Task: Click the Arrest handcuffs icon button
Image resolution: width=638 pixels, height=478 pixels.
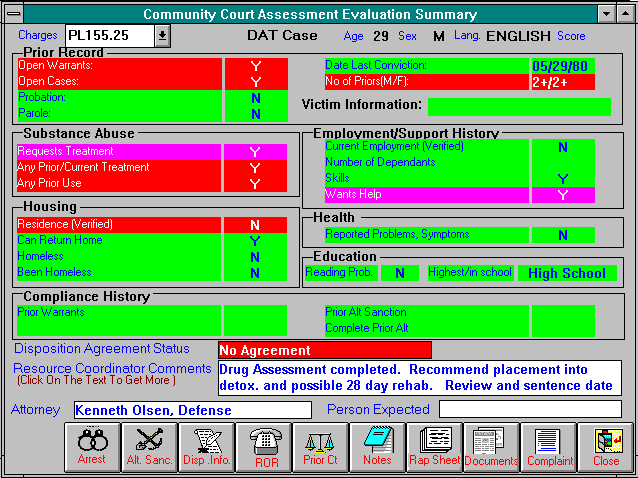Action: tap(92, 446)
